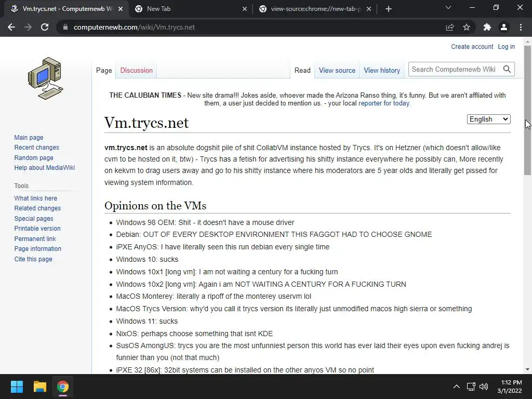The width and height of the screenshot is (532, 399).
Task: Open Cite this page link
Action: pyautogui.click(x=33, y=259)
